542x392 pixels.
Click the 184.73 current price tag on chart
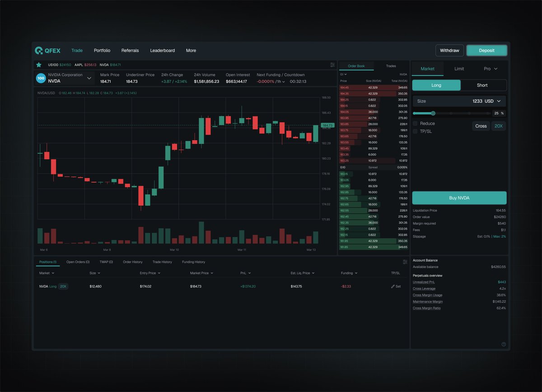click(x=327, y=125)
